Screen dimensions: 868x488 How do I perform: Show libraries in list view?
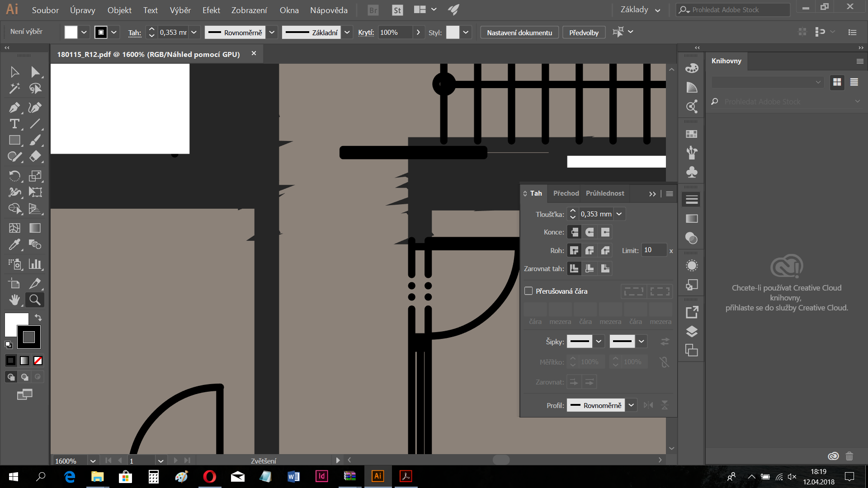[x=854, y=82]
